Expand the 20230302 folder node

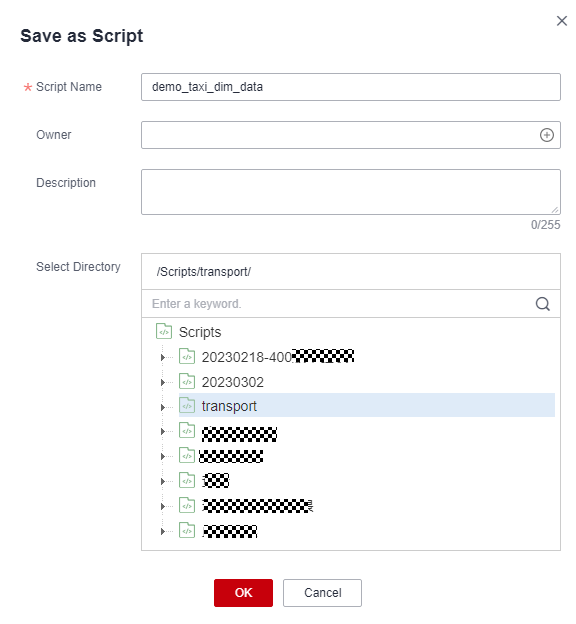click(x=162, y=382)
